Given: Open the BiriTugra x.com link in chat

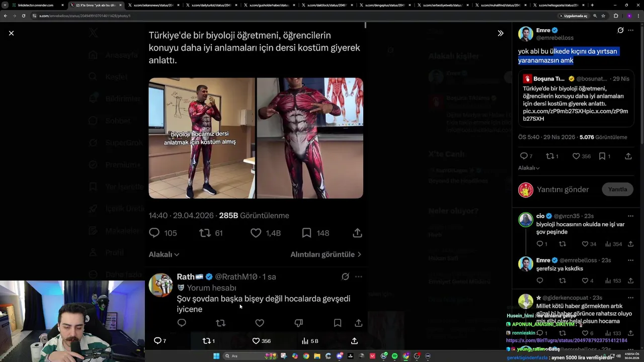Looking at the screenshot, I should (567, 340).
